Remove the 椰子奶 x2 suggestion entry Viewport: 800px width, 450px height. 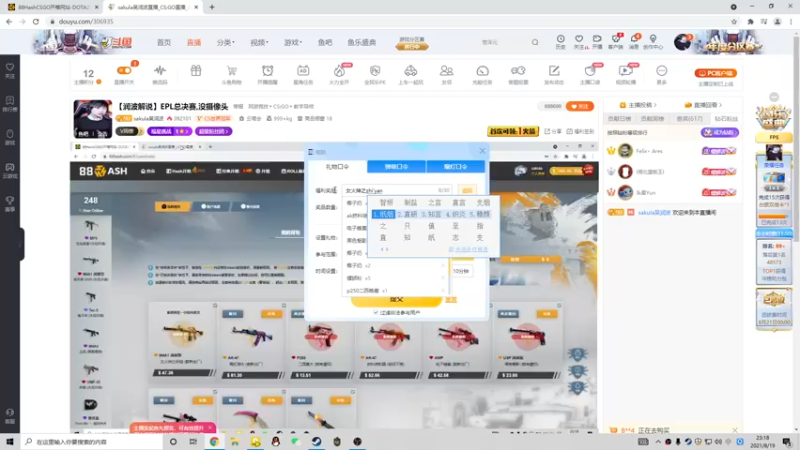(x=442, y=266)
